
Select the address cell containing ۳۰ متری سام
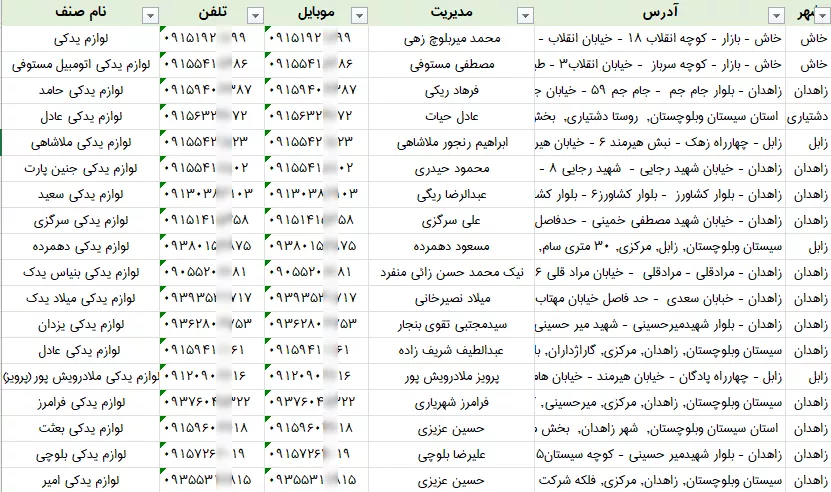660,247
